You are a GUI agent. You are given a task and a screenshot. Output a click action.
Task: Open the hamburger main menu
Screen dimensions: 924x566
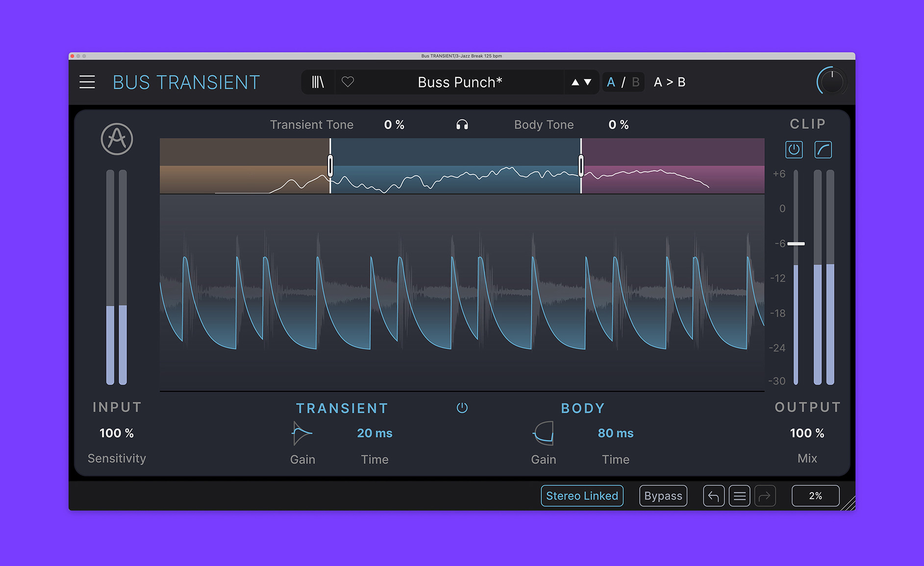click(x=87, y=82)
